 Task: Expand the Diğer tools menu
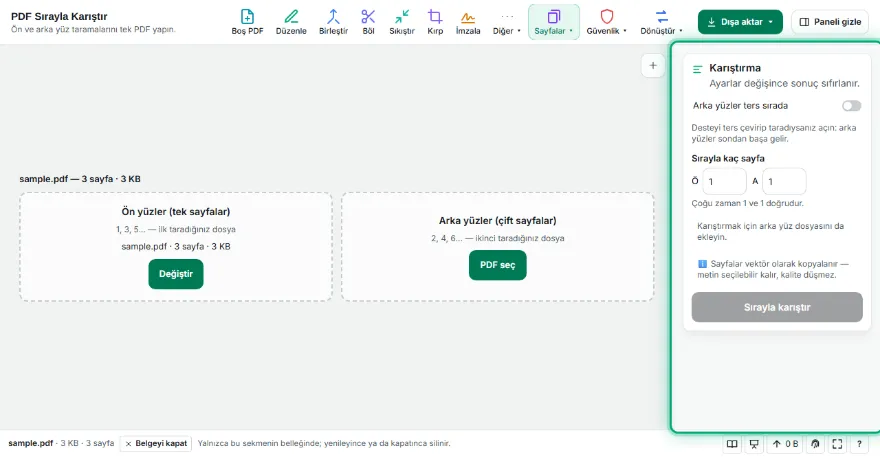[507, 22]
